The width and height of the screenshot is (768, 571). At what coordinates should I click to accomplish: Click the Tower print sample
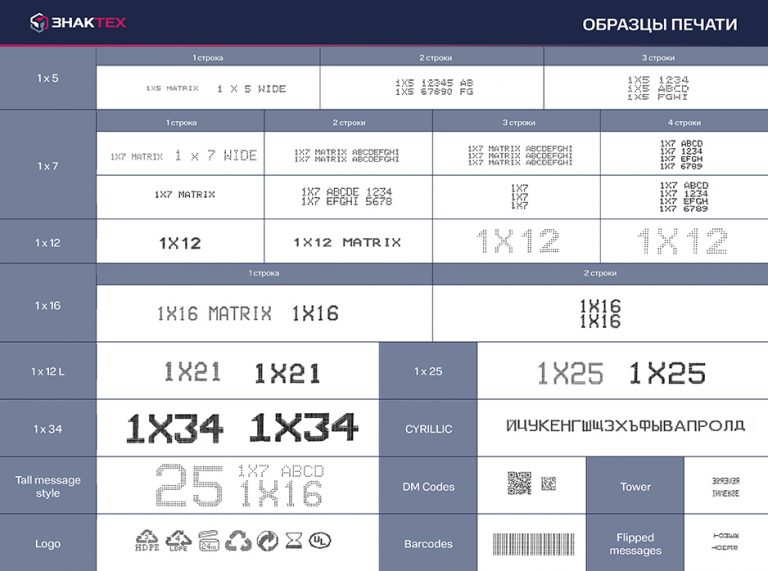pos(726,487)
